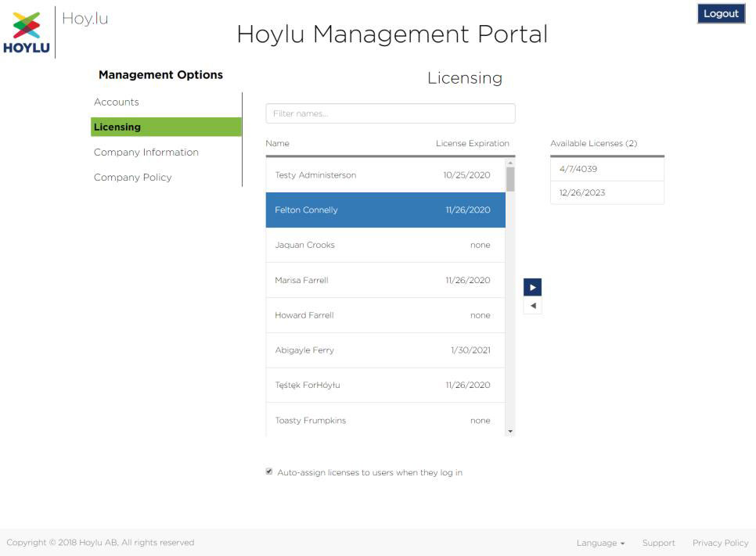Click the Name column header
This screenshot has width=756, height=556.
click(x=277, y=143)
